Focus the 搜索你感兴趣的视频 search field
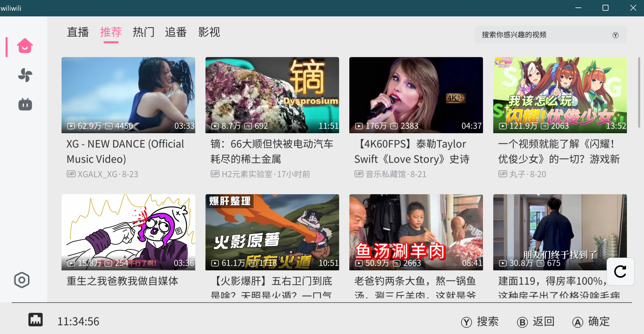 [x=550, y=35]
